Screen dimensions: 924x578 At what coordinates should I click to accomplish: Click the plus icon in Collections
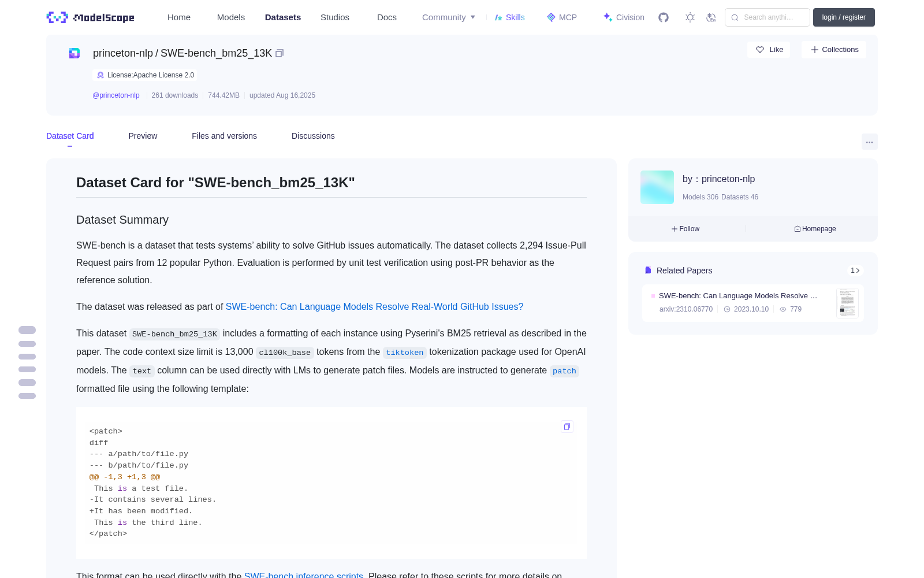[815, 50]
